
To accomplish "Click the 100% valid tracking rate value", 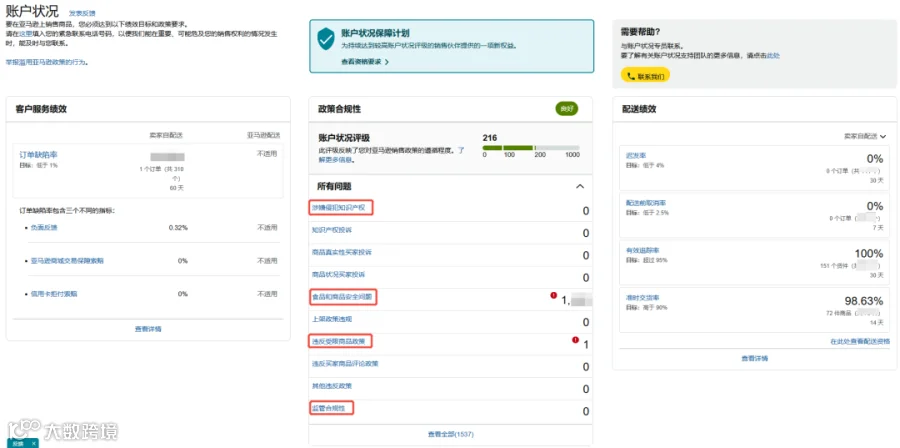I will [x=869, y=254].
